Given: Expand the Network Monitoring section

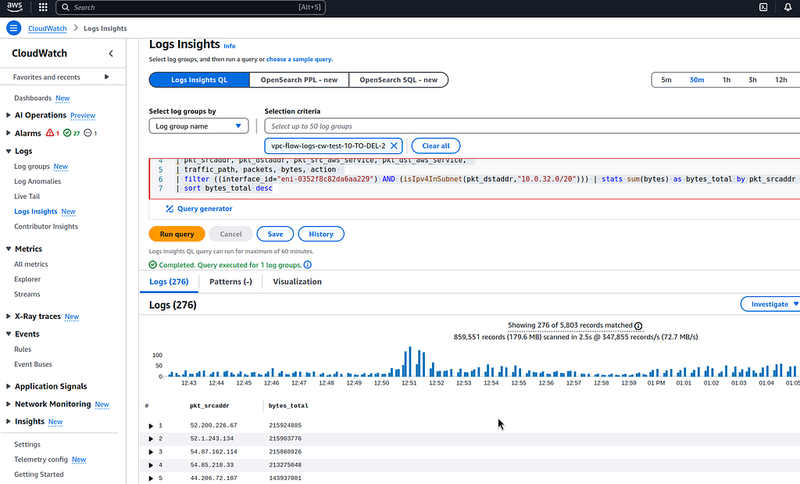Looking at the screenshot, I should pos(8,404).
